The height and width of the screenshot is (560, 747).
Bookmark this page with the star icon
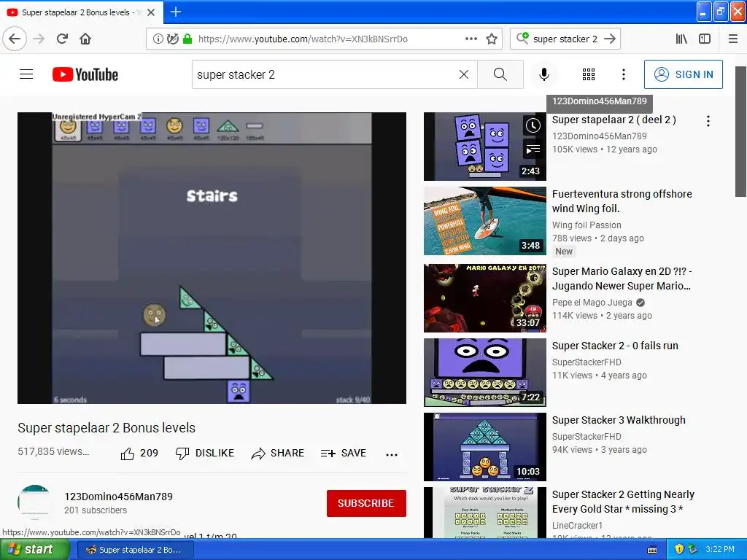492,39
